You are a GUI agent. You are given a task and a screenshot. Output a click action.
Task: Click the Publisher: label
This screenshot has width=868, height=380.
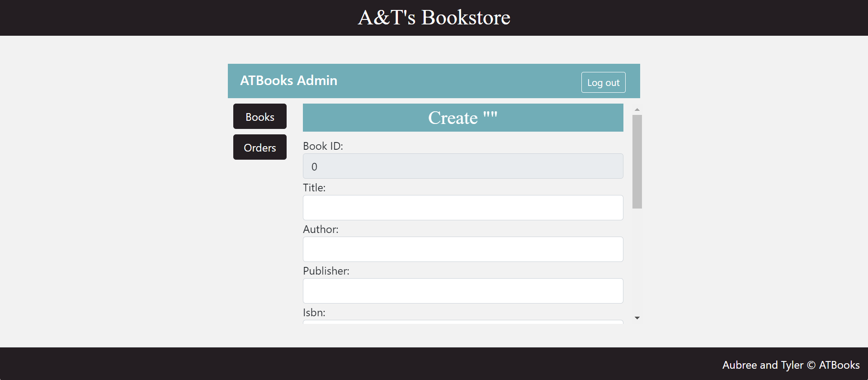[326, 271]
